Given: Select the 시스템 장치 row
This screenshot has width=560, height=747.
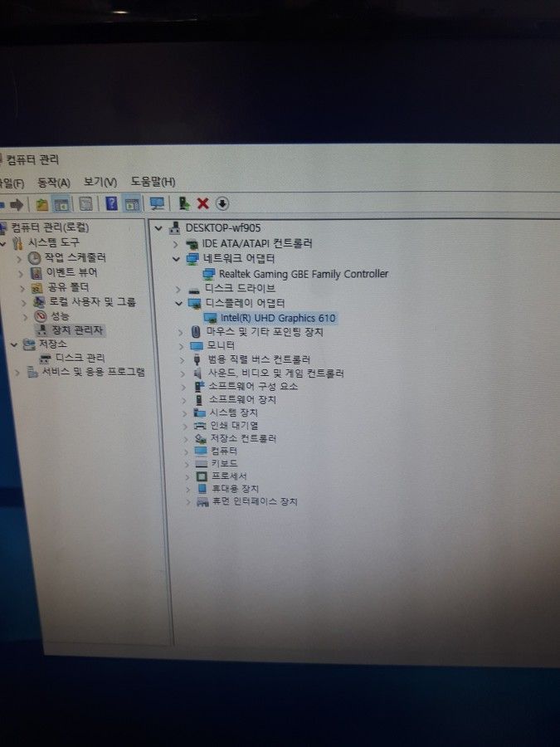Looking at the screenshot, I should pos(234,413).
